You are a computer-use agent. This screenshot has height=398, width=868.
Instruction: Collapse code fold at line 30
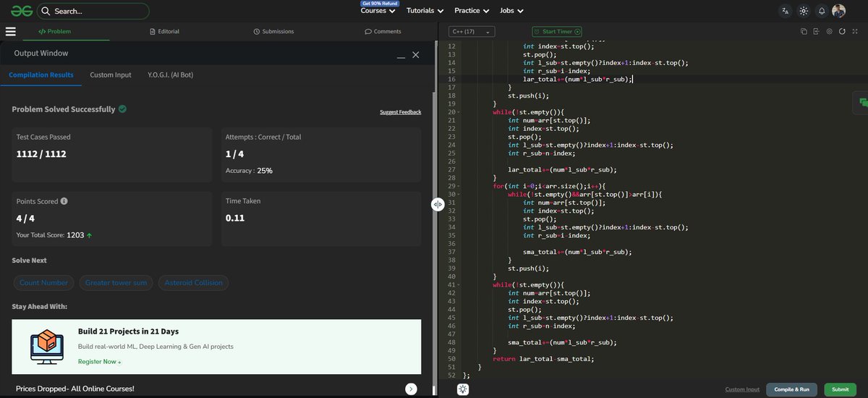(460, 195)
